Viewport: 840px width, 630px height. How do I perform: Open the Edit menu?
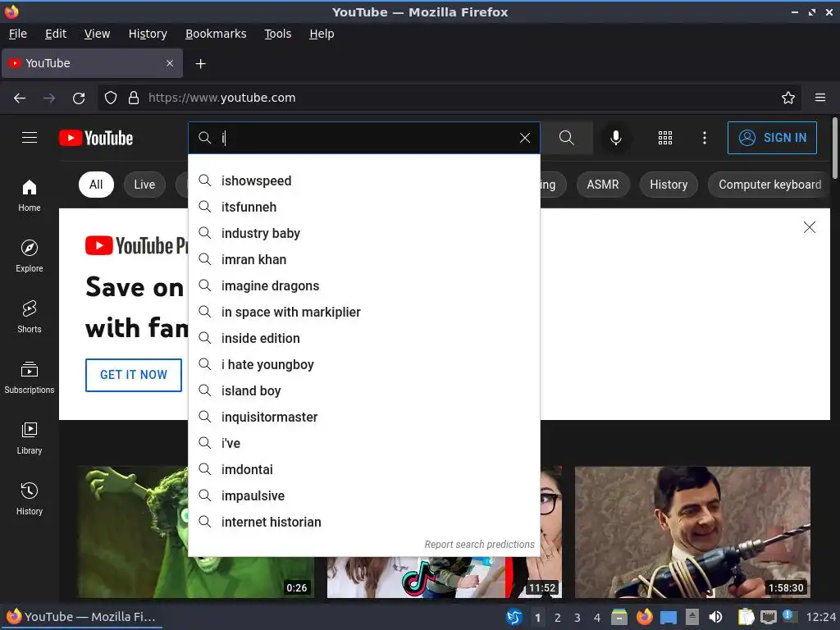(x=56, y=34)
